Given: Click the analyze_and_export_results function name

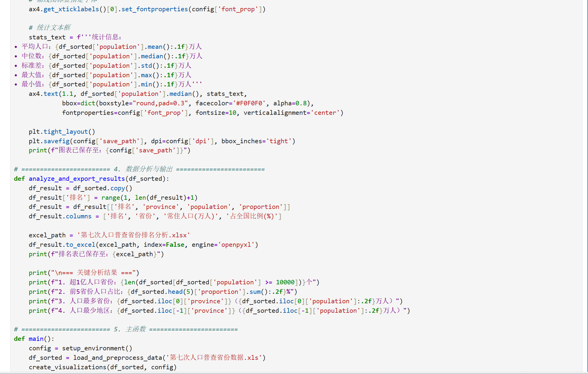Looking at the screenshot, I should coord(77,179).
